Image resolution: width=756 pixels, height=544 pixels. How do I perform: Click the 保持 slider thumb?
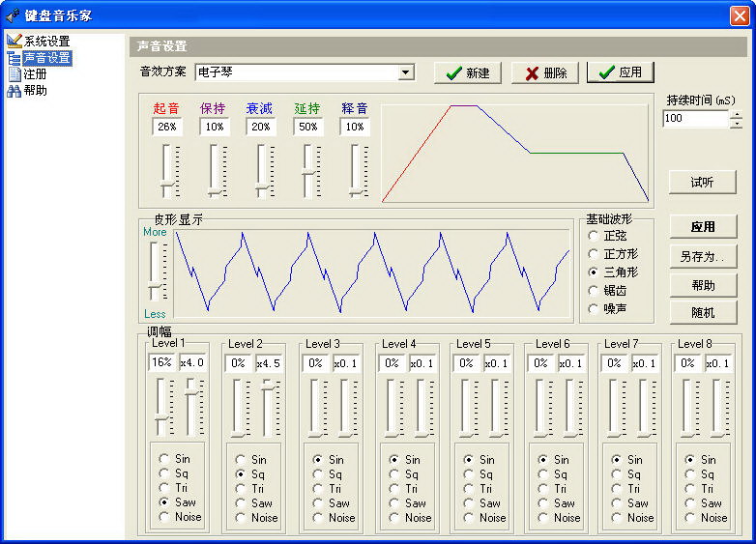214,193
